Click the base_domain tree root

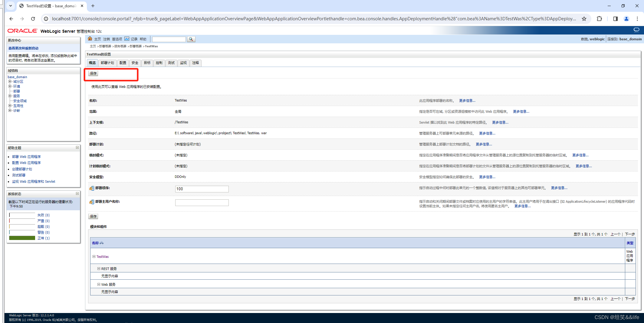17,77
